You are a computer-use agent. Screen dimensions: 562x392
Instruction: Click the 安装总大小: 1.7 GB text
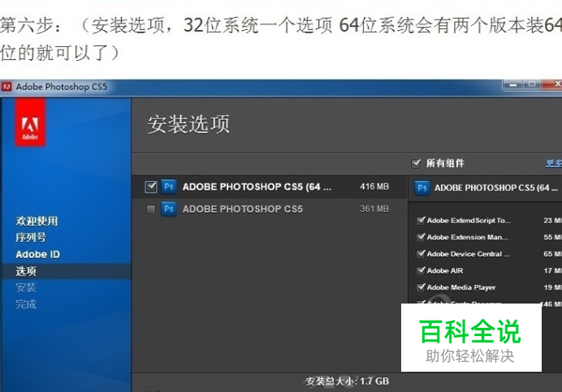(x=348, y=381)
